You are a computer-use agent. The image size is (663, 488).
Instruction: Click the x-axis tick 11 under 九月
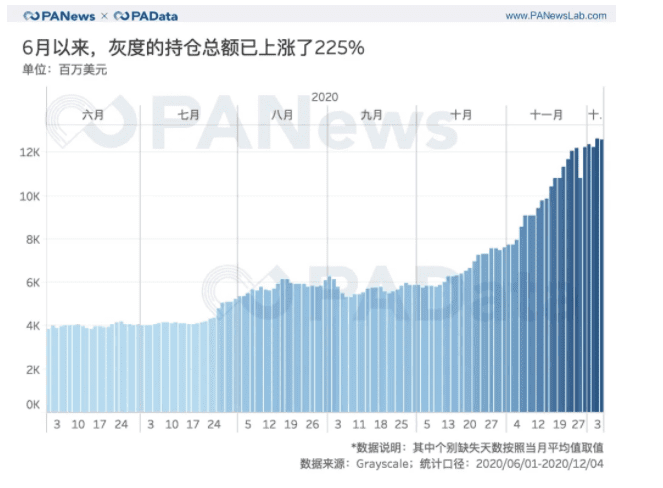pos(359,424)
